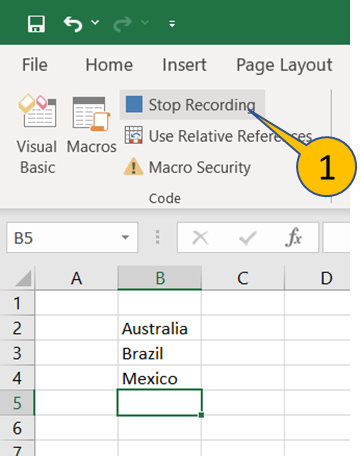
Task: Select column B header
Action: tap(160, 278)
